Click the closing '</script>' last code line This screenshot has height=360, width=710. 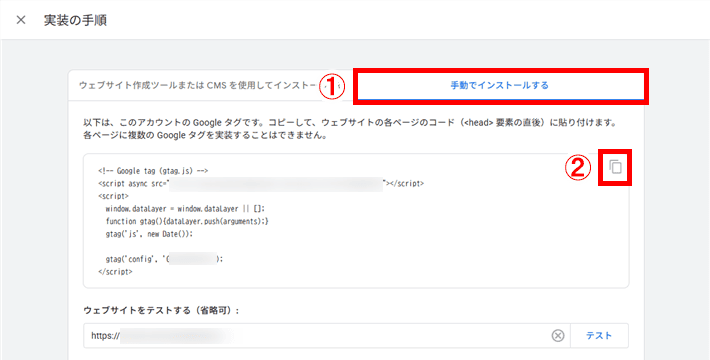point(115,272)
